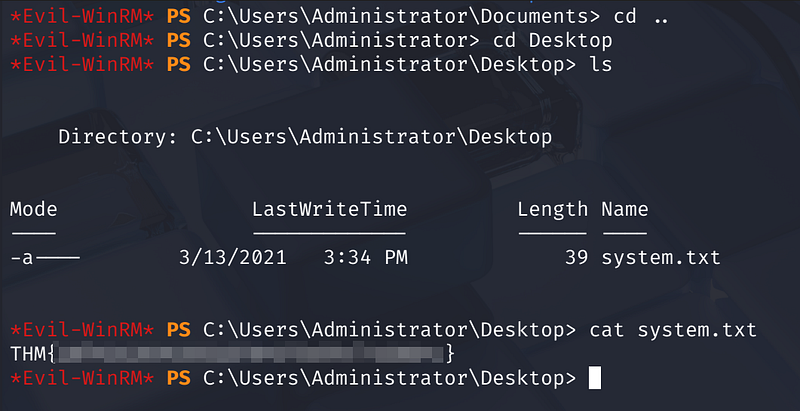Click the 'LastWriteTime' column header
The width and height of the screenshot is (800, 411).
[329, 209]
